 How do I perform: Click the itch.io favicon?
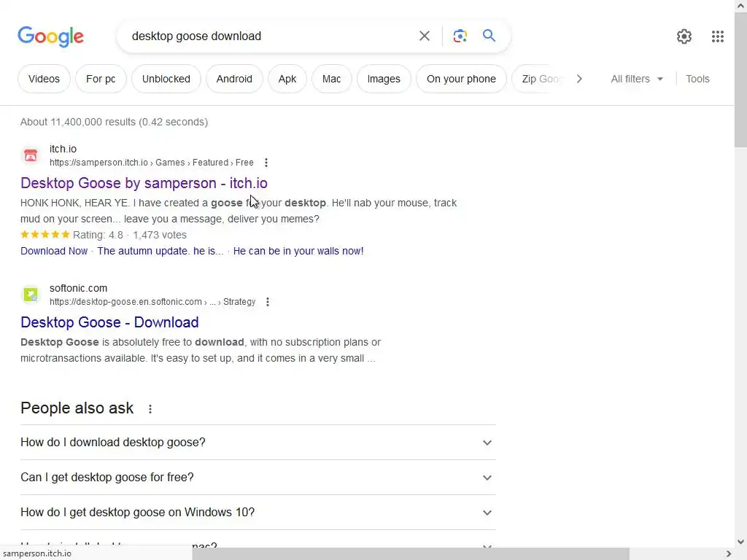tap(31, 155)
